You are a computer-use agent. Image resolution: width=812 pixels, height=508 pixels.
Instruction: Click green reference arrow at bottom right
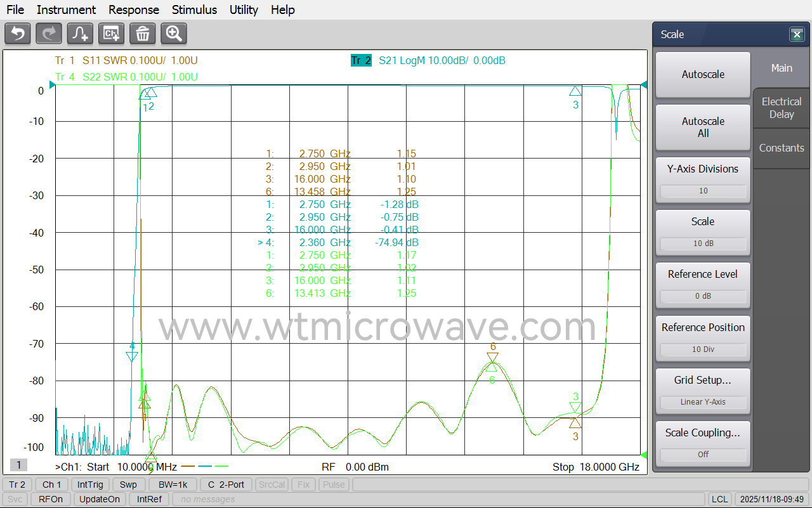coord(644,455)
